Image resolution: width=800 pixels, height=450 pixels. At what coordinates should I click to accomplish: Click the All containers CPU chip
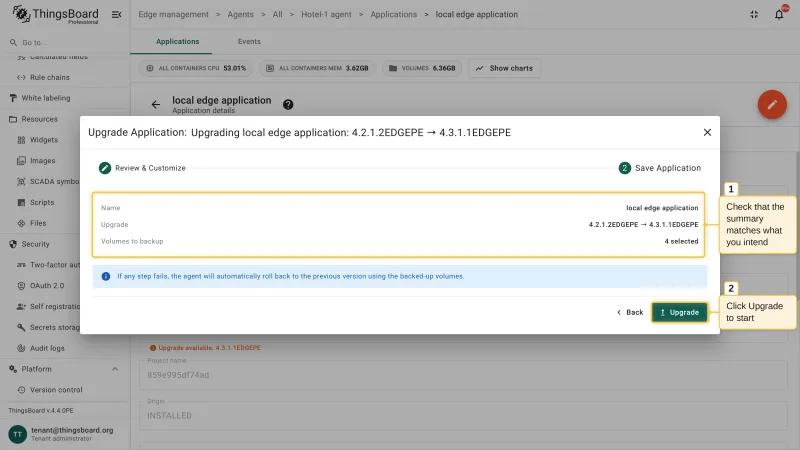[x=196, y=68]
